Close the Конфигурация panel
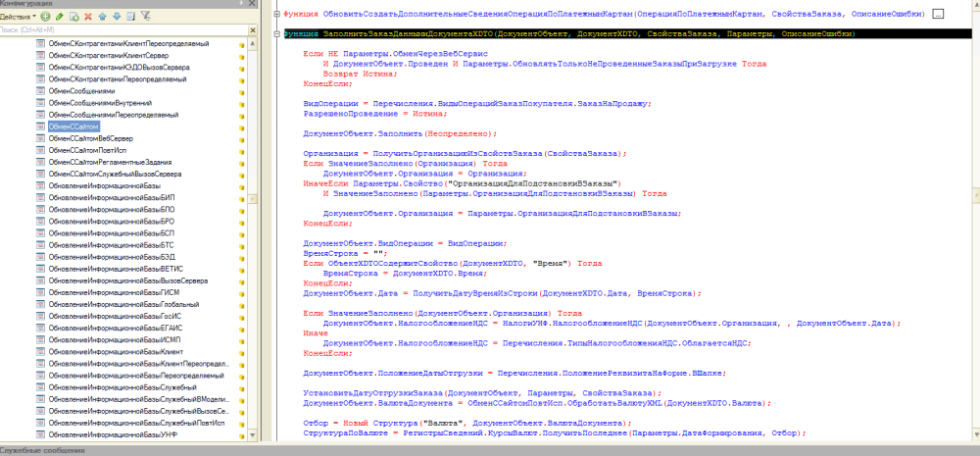This screenshot has height=456, width=980. [x=250, y=4]
